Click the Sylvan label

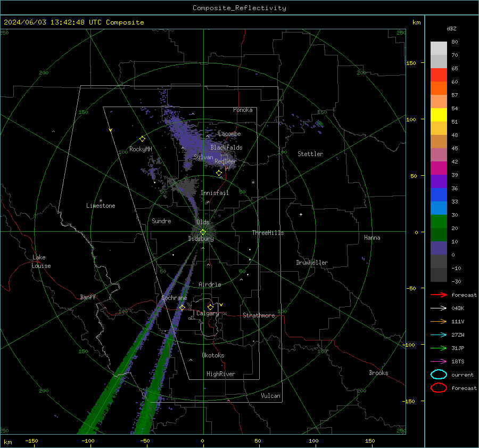(203, 158)
